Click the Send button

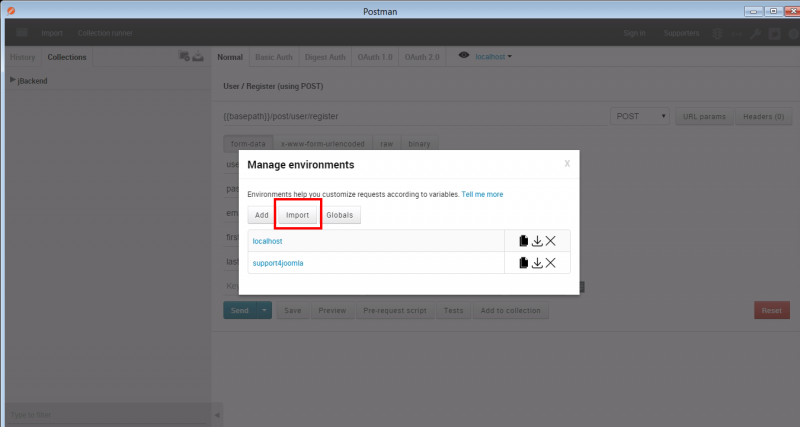click(240, 310)
